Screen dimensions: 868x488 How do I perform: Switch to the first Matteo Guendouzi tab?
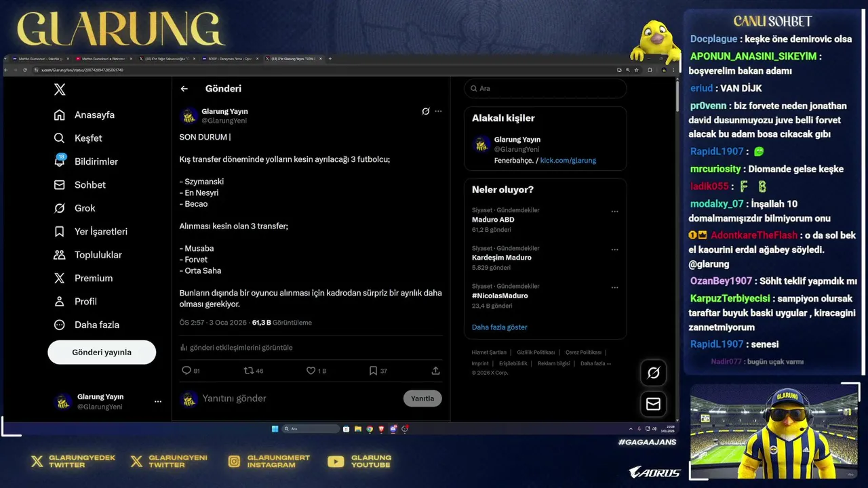[x=39, y=59]
